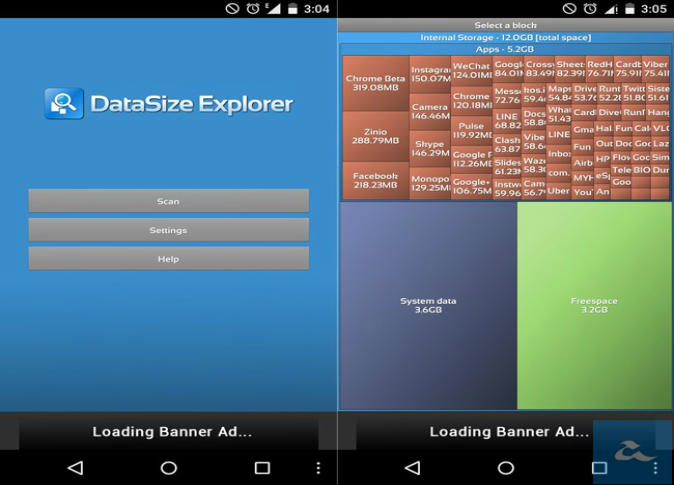Select the green Freespace 3.2GB block
674x485 pixels.
pyautogui.click(x=594, y=305)
